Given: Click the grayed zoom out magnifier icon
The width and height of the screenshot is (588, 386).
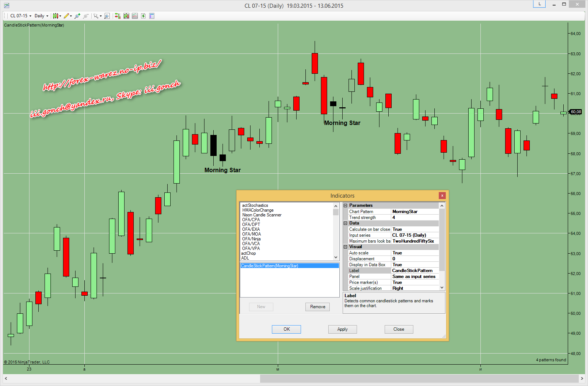Looking at the screenshot, I should [x=86, y=16].
